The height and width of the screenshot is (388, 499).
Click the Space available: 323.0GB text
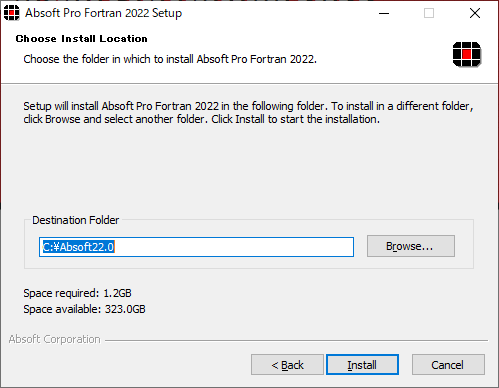84,309
